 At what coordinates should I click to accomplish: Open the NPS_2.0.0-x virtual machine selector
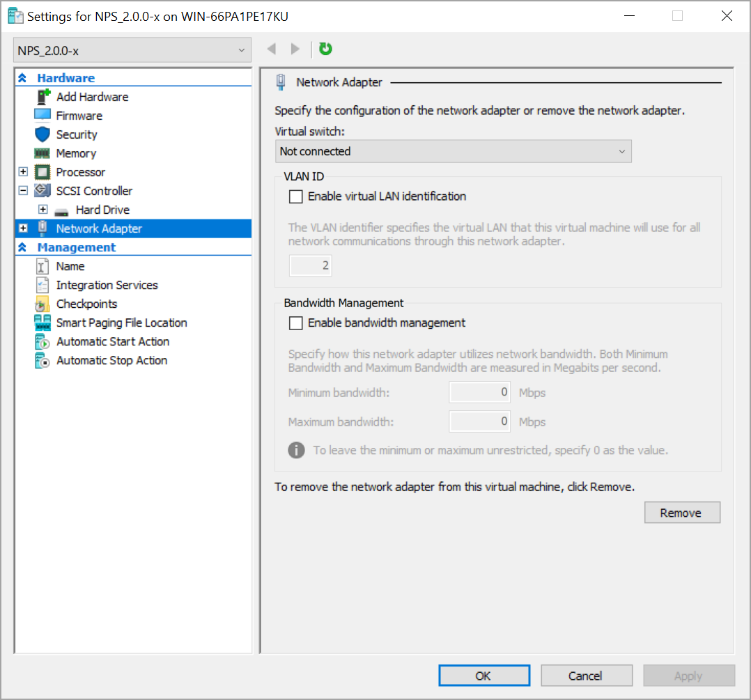pyautogui.click(x=132, y=49)
